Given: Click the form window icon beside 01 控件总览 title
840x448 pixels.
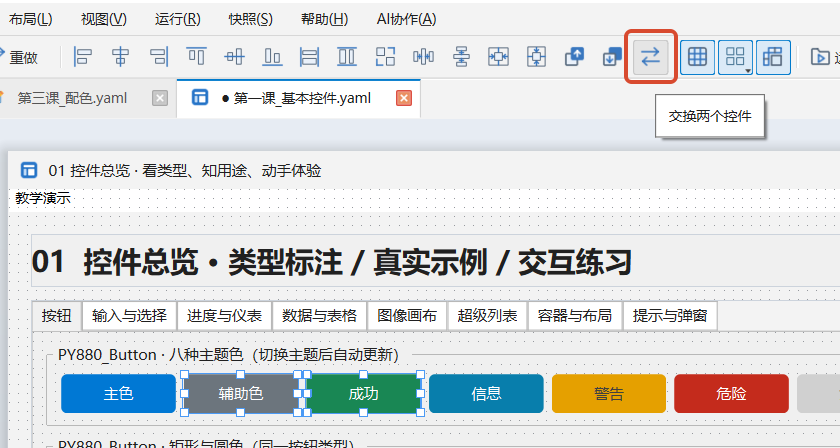Looking at the screenshot, I should [x=29, y=170].
